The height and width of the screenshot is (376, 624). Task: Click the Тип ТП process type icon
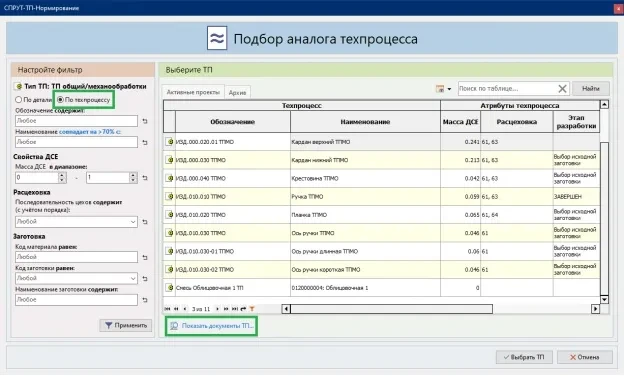point(18,86)
